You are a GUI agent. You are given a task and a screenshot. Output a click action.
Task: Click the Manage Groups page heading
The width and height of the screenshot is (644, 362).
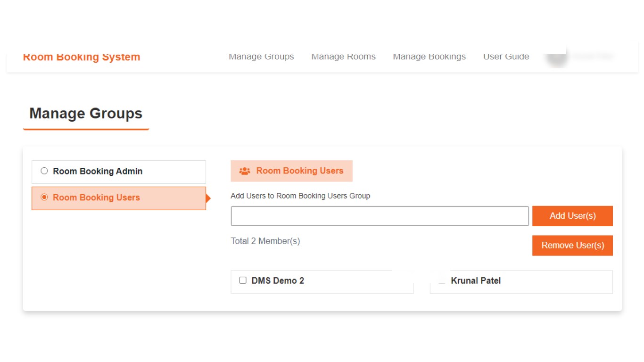point(86,114)
